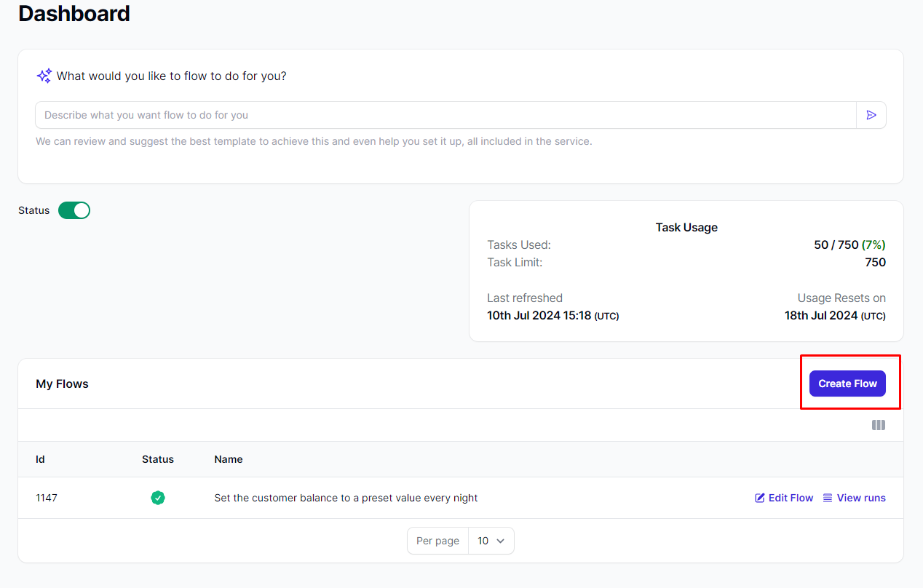Open the Edit Flow link
923x588 pixels.
791,498
